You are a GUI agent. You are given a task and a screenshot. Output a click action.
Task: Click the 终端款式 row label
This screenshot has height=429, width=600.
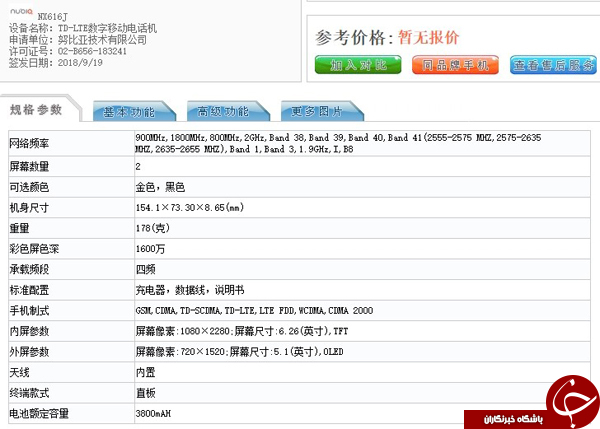pos(29,393)
